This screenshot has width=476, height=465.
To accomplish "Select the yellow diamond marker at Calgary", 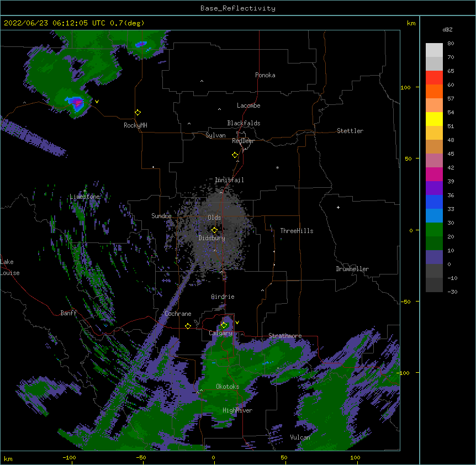I will click(224, 325).
